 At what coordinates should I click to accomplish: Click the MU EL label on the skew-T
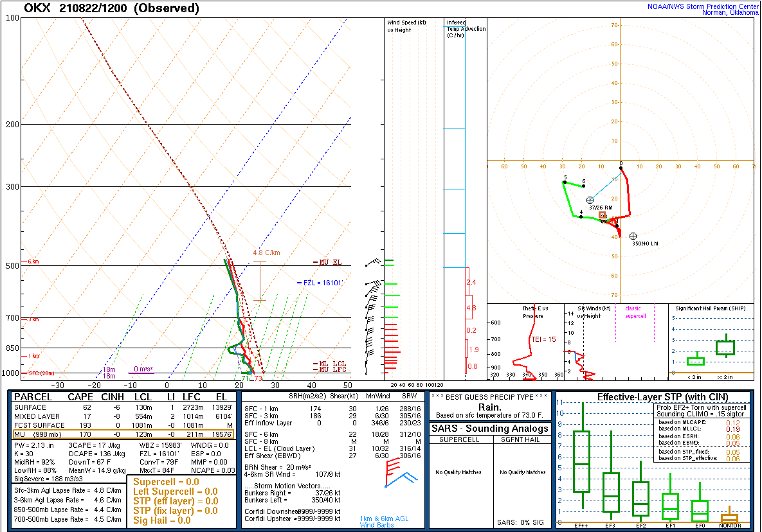[x=331, y=262]
